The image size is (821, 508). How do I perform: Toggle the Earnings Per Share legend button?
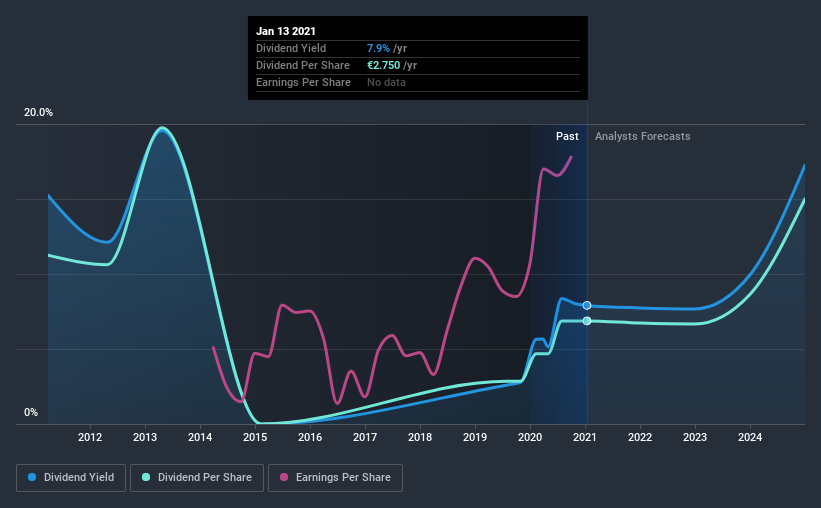point(335,478)
